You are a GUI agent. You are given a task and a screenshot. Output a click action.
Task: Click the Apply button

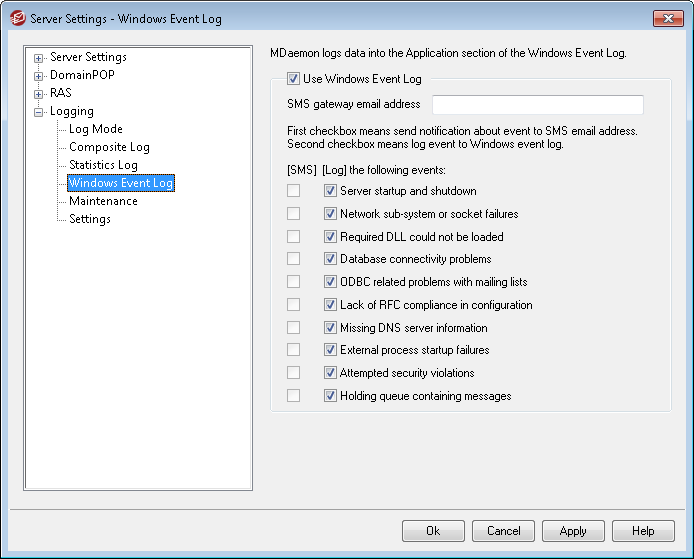(573, 531)
